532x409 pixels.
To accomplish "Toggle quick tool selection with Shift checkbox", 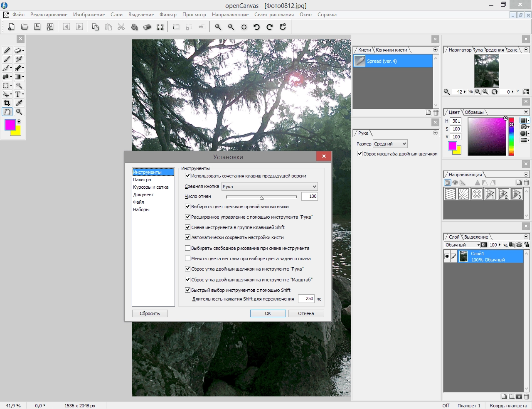I will coord(187,290).
